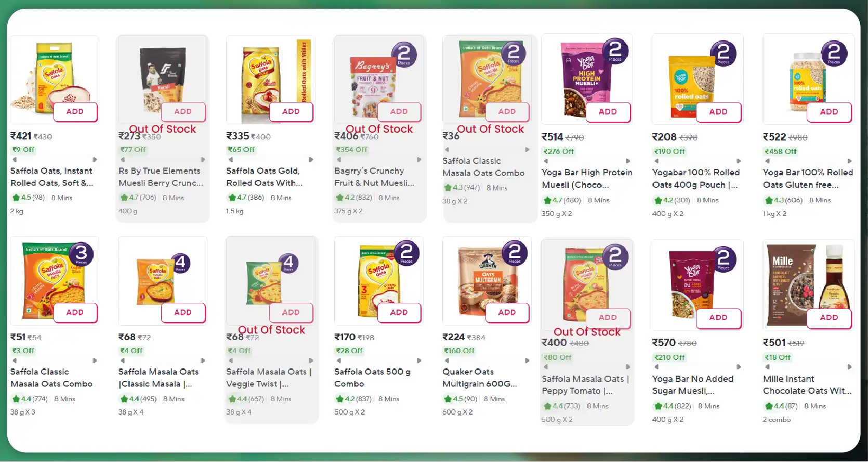Add Saffola Oats Instant Rolled Oats to cart
This screenshot has height=462, width=868.
click(75, 111)
